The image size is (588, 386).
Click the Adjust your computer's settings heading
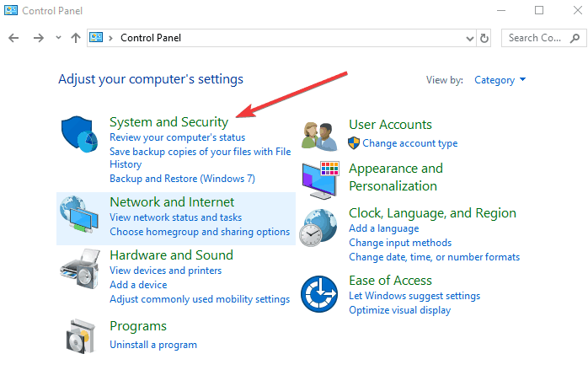pos(151,79)
